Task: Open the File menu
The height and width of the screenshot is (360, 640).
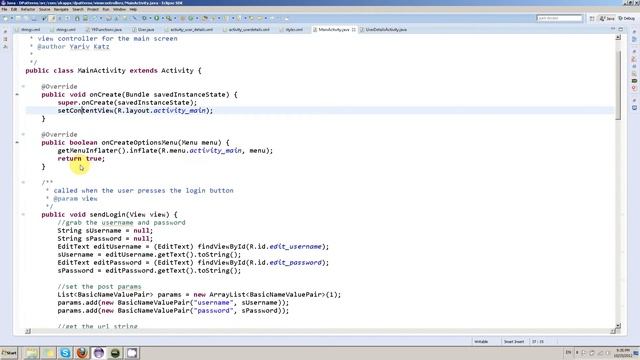Action: point(4,9)
